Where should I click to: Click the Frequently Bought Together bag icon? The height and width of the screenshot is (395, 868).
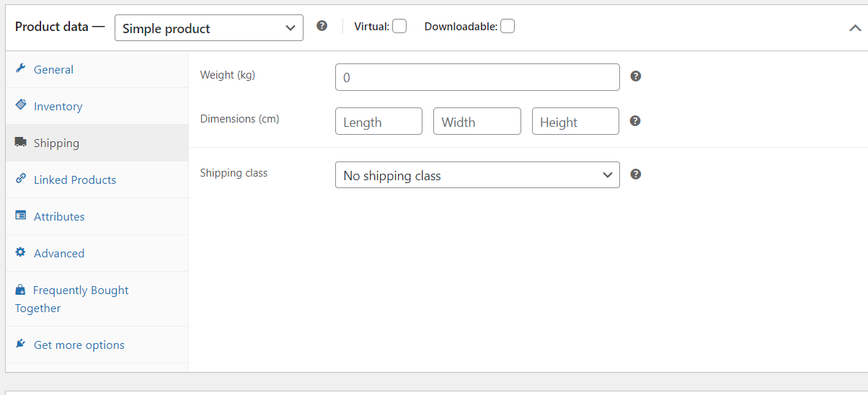tap(20, 290)
